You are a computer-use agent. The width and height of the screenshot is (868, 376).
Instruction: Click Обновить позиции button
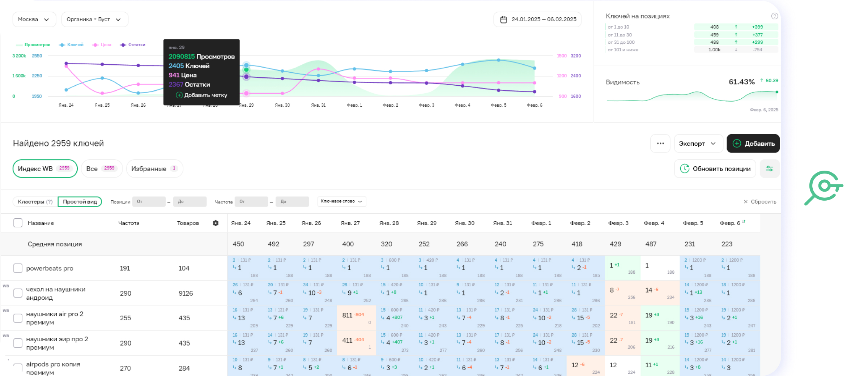715,168
